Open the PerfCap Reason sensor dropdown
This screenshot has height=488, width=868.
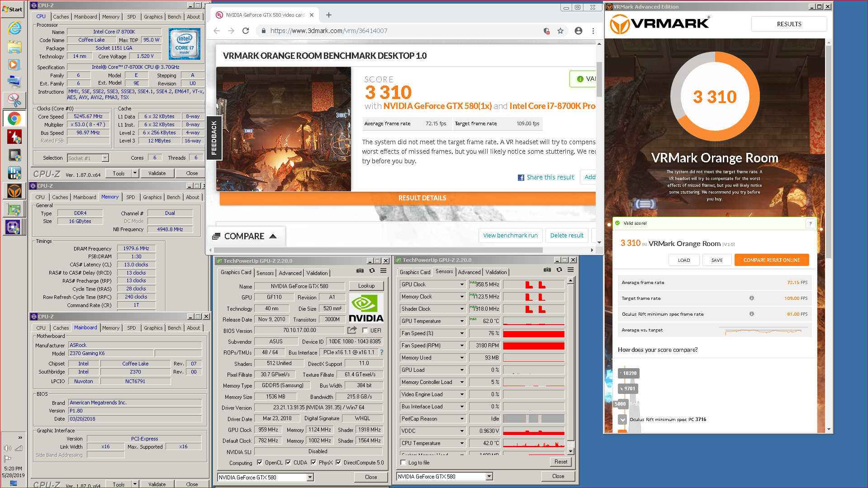(x=462, y=419)
